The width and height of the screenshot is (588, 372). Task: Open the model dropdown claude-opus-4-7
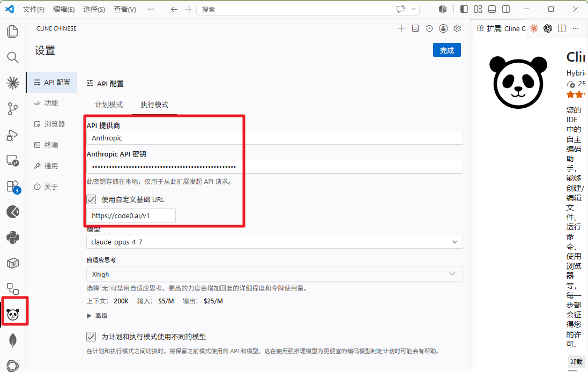coord(274,242)
